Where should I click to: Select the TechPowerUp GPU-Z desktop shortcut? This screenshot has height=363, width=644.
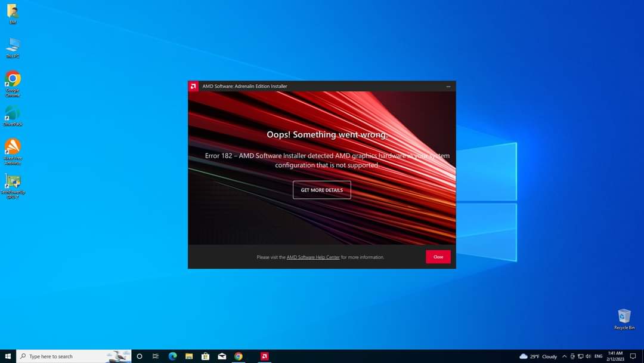point(13,186)
